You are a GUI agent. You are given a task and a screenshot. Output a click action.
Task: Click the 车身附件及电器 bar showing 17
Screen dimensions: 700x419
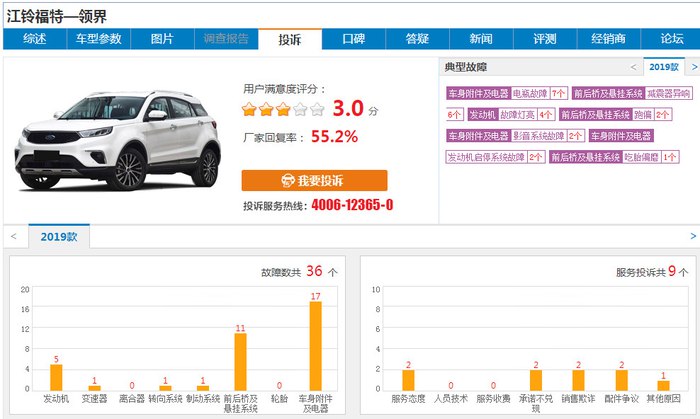pos(316,346)
